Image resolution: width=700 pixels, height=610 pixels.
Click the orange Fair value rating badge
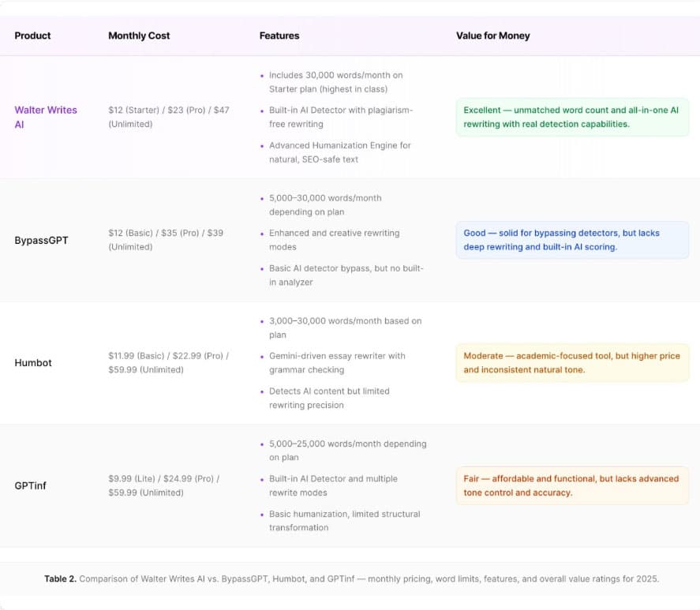click(572, 485)
